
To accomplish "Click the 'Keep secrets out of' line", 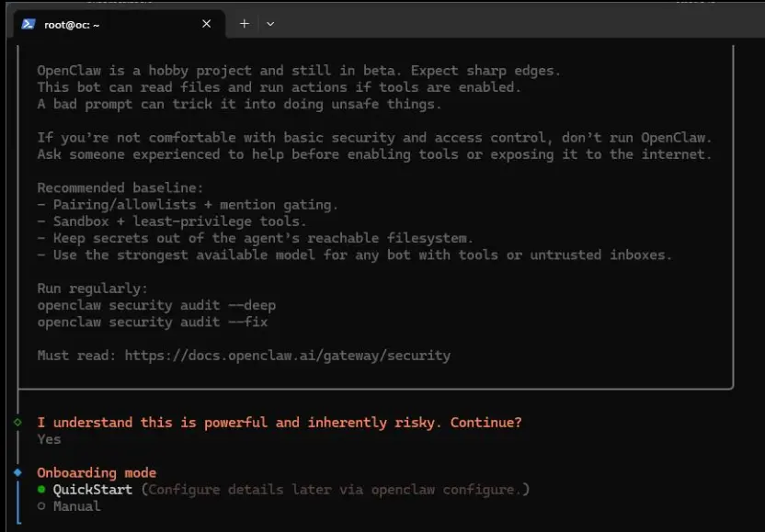I will [256, 238].
